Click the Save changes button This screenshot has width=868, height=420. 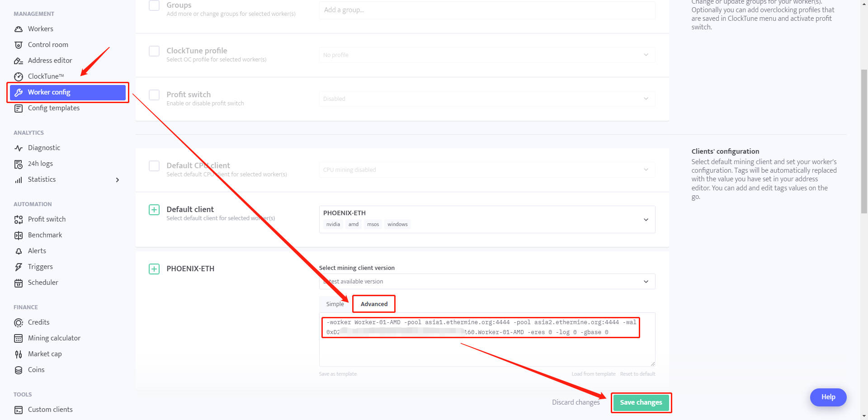pyautogui.click(x=641, y=402)
